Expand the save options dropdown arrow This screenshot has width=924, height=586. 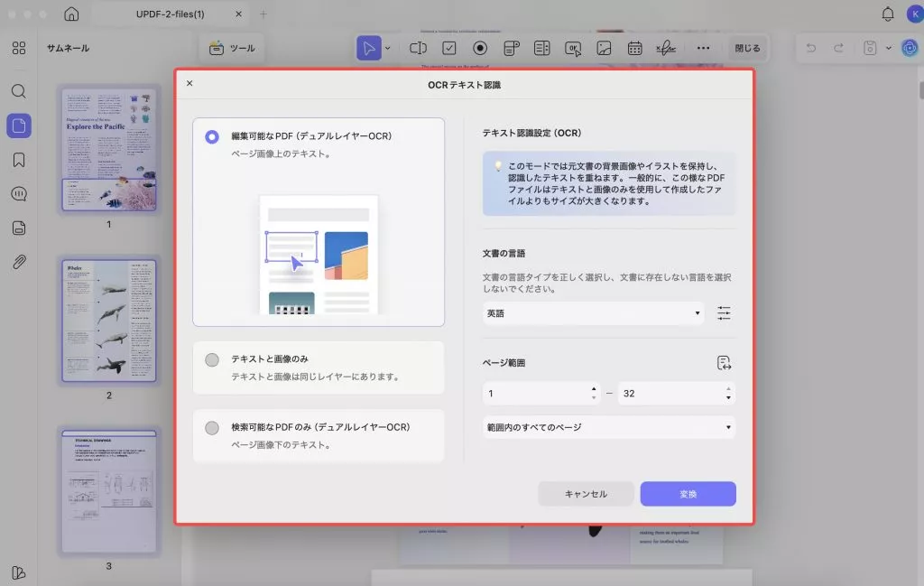[888, 49]
